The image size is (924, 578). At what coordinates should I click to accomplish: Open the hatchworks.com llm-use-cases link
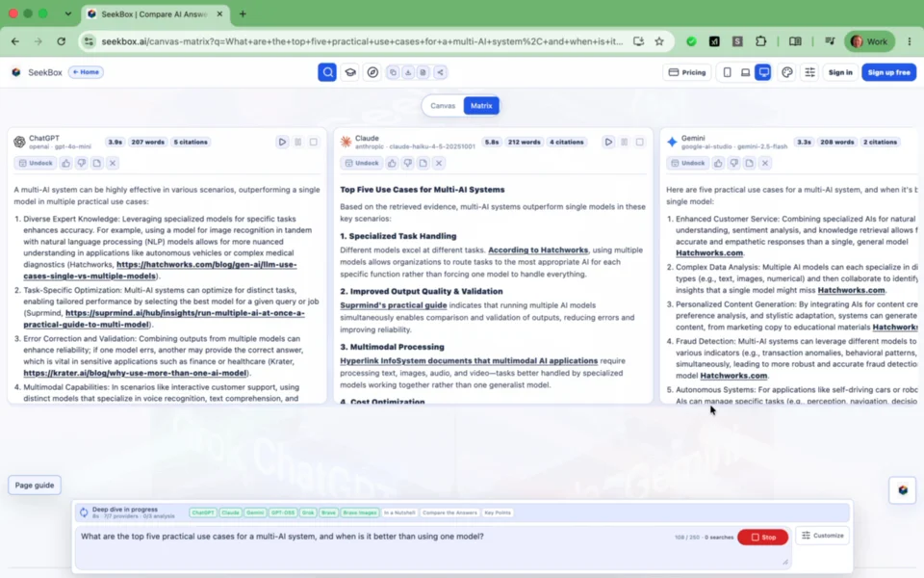pos(161,270)
